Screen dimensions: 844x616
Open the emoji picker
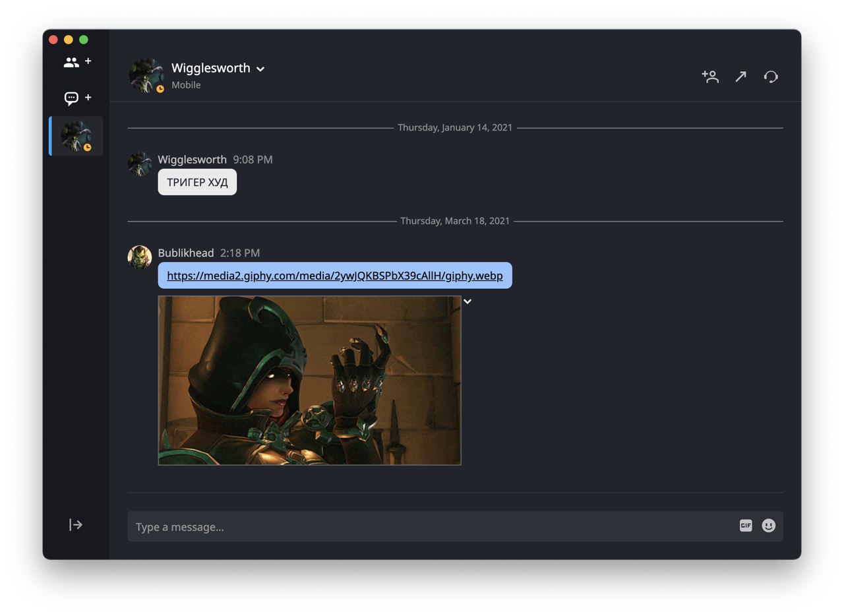(x=769, y=526)
